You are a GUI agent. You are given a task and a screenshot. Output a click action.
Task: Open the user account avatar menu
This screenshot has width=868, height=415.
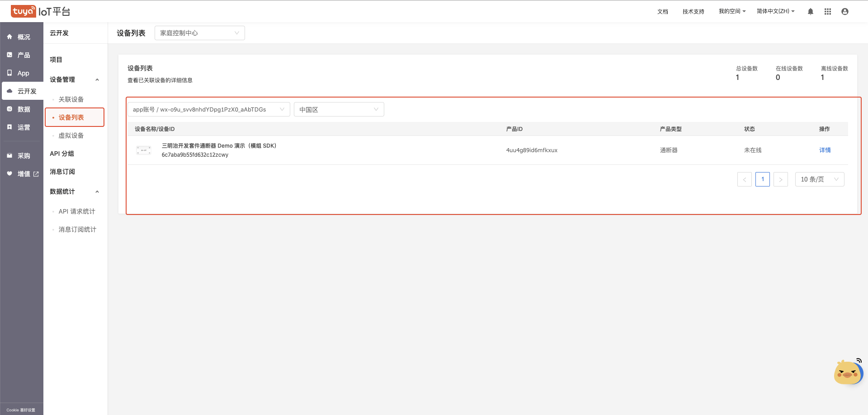point(845,12)
